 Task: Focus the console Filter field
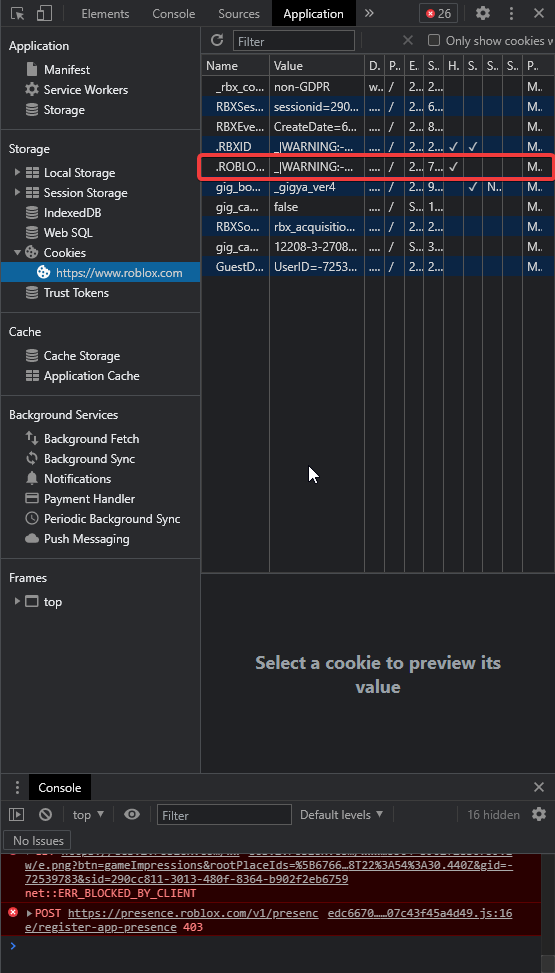point(224,815)
